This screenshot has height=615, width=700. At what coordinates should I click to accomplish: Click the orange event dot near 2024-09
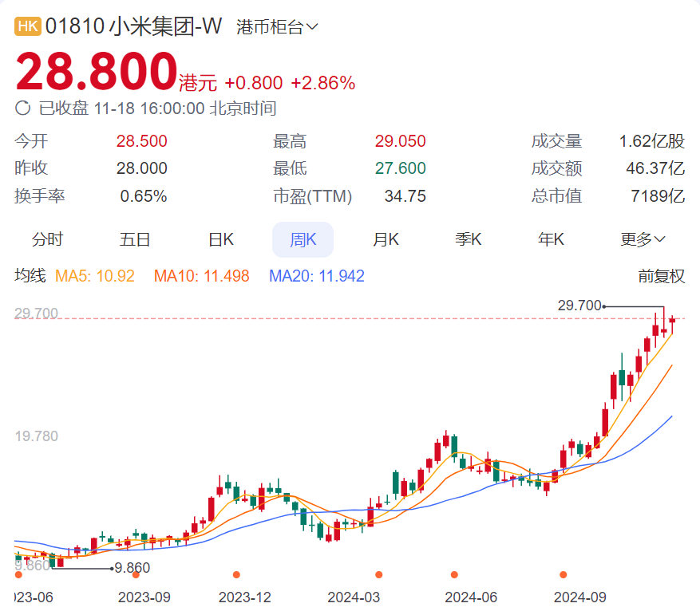click(564, 575)
